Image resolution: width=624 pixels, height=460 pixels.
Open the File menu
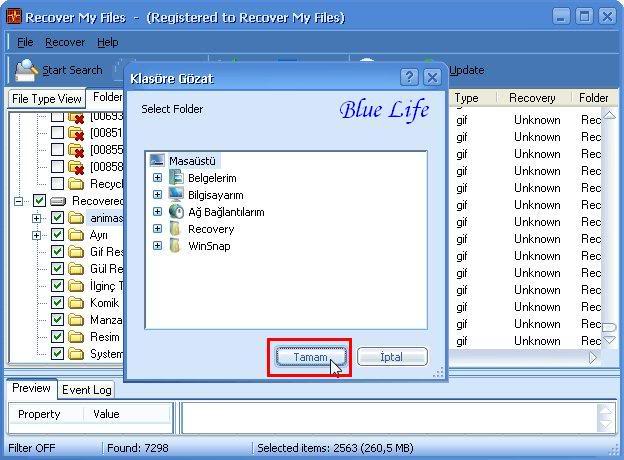25,42
